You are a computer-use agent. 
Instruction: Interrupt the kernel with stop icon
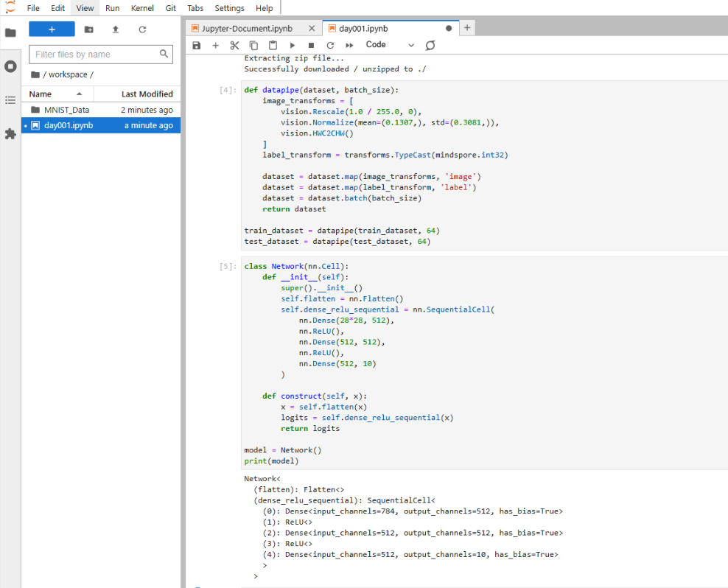(x=311, y=45)
